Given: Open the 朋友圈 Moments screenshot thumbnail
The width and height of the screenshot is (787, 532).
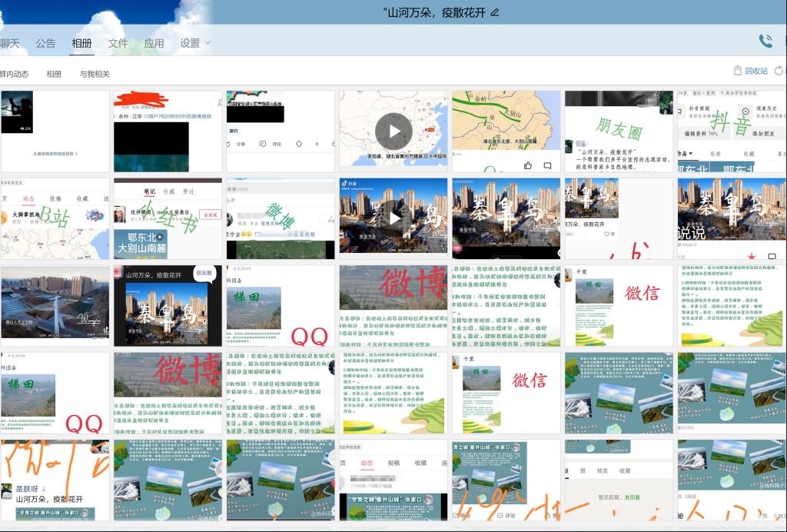Looking at the screenshot, I should click(x=619, y=131).
